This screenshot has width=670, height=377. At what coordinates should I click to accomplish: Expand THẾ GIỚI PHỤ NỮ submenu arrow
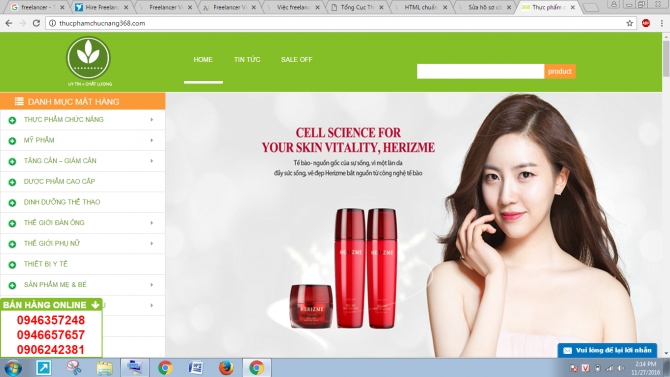[x=152, y=243]
